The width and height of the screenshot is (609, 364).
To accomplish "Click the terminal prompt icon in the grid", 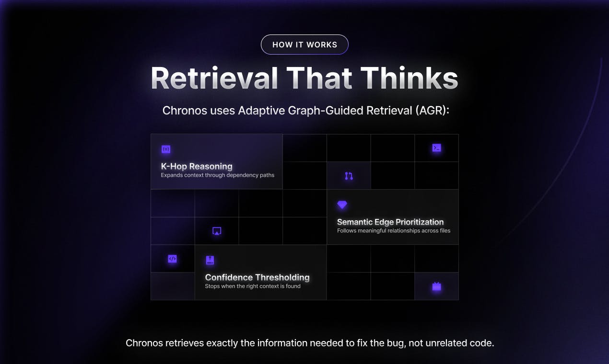I will (436, 148).
